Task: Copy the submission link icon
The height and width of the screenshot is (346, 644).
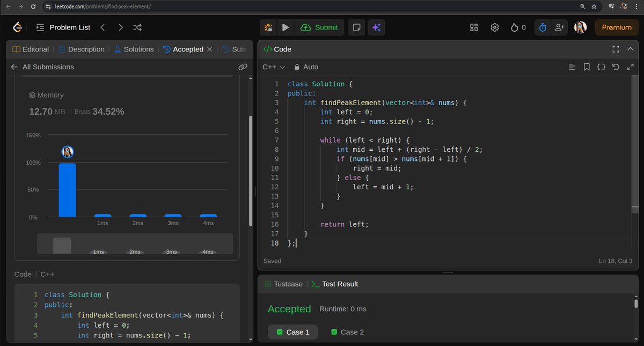Action: 243,67
